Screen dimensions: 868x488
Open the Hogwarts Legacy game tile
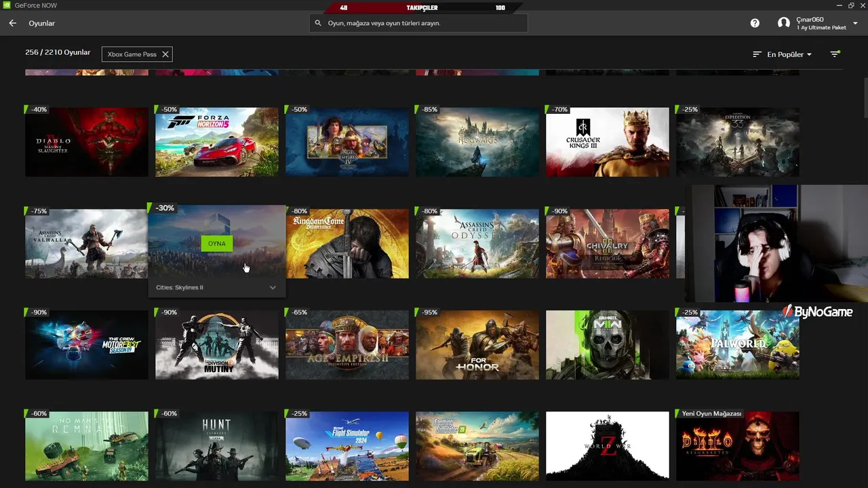[x=477, y=142]
